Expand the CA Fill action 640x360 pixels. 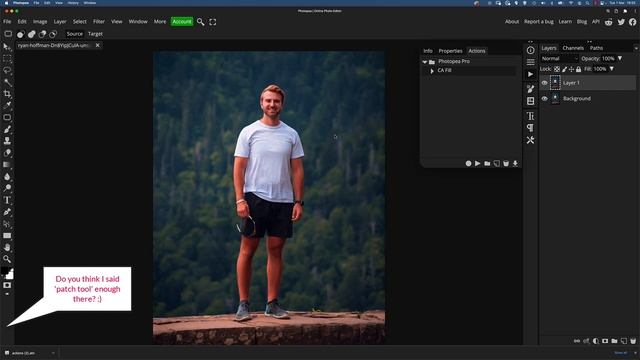432,71
